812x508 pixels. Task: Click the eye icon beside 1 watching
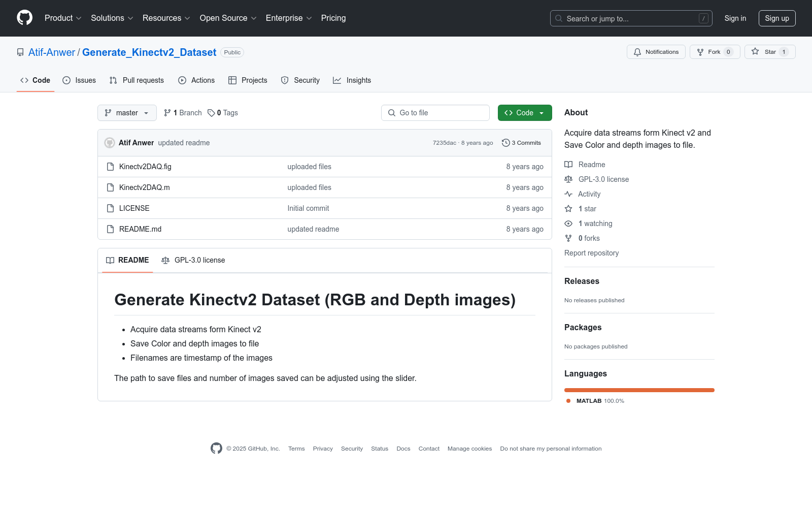tap(568, 224)
